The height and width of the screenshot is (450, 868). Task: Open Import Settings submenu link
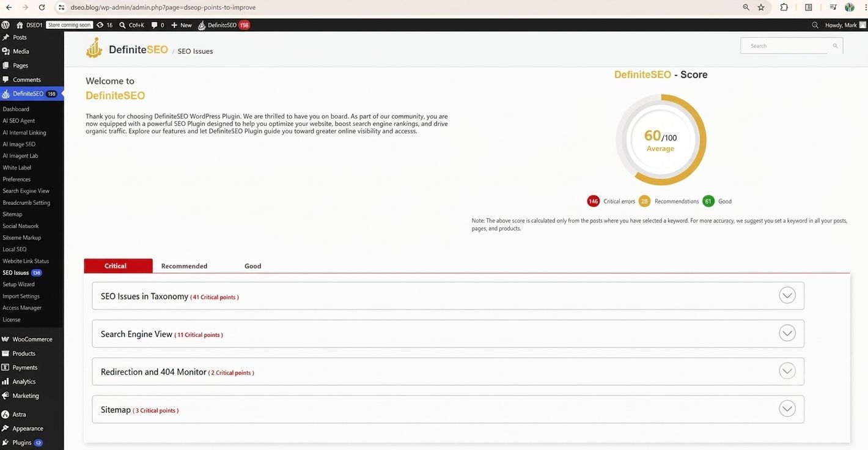pos(21,296)
